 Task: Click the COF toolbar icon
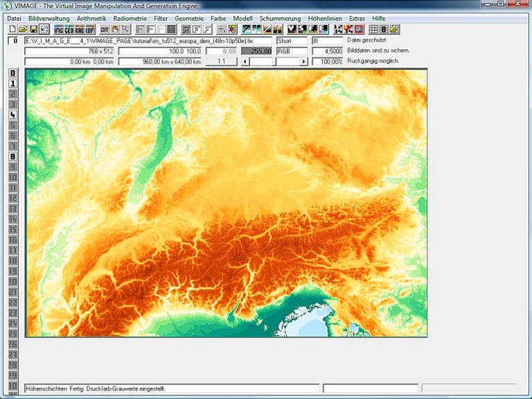[x=90, y=29]
